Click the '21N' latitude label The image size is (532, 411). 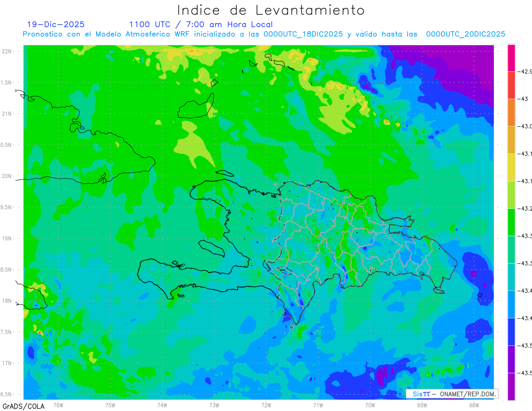[x=8, y=114]
